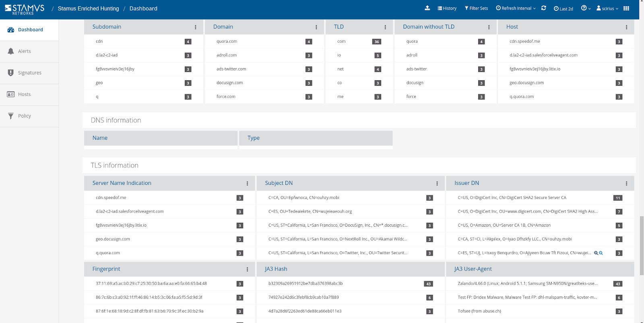Click JA3 hash b32309a26951912be7dba376398abc3b
644x323 pixels.
click(x=305, y=284)
